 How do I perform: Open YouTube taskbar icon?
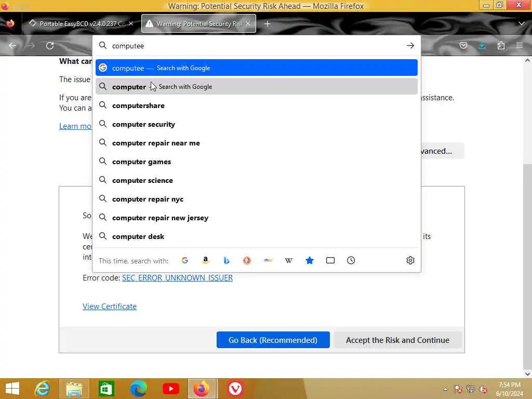(170, 389)
